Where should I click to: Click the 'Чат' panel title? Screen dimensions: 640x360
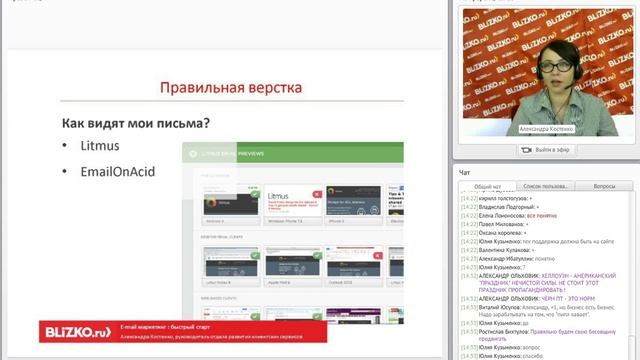pyautogui.click(x=464, y=173)
